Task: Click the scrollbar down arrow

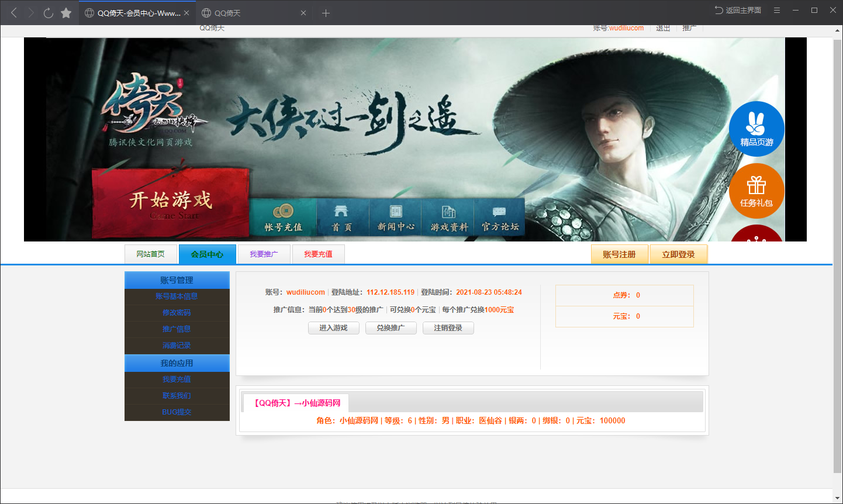Action: click(x=837, y=499)
